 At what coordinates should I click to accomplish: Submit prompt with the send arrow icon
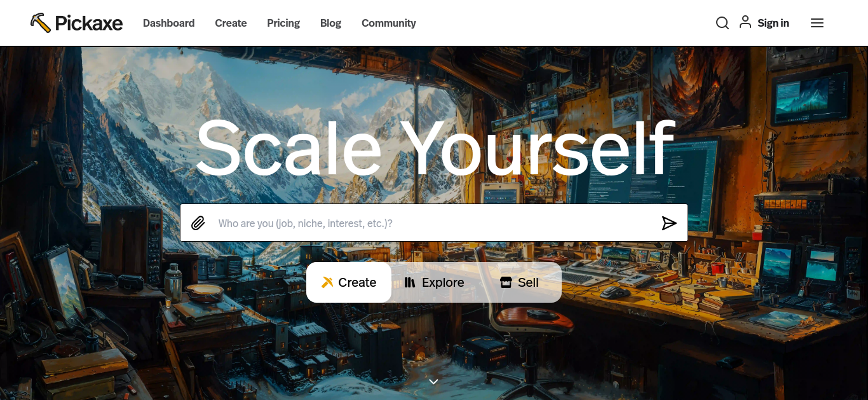pos(669,223)
